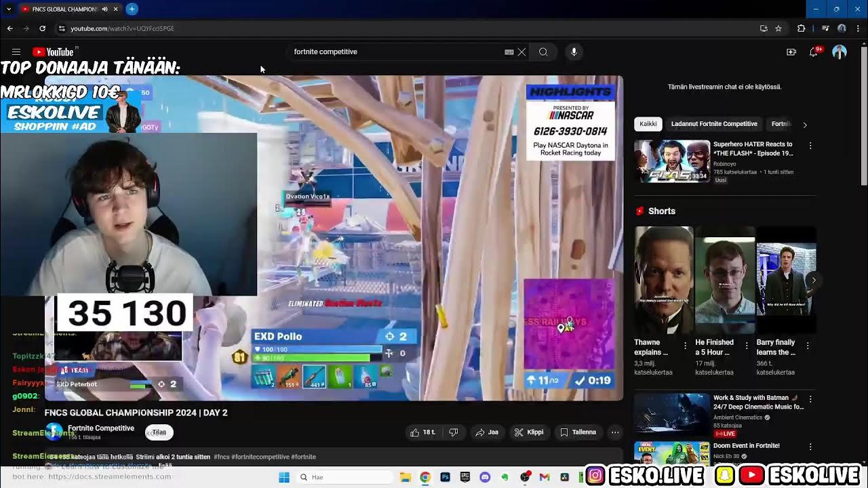Open the on-screen keyboard icon in the search box
Image resolution: width=868 pixels, height=488 pixels.
(509, 52)
